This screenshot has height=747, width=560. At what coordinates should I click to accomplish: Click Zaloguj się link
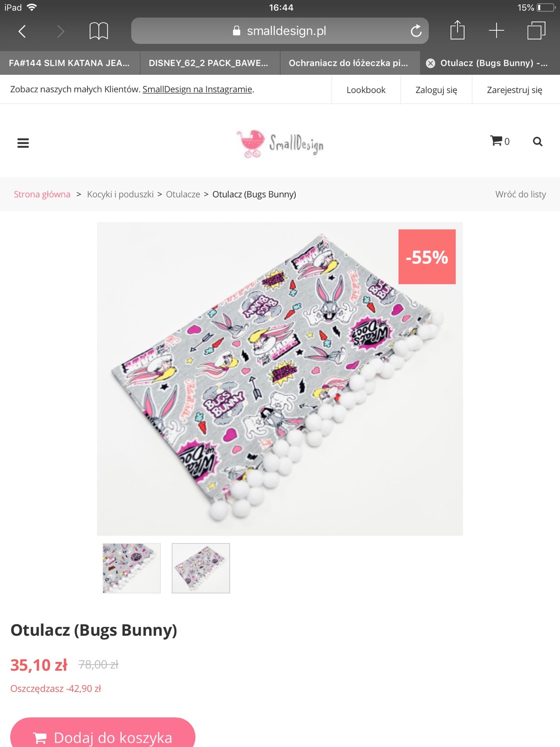click(x=436, y=90)
